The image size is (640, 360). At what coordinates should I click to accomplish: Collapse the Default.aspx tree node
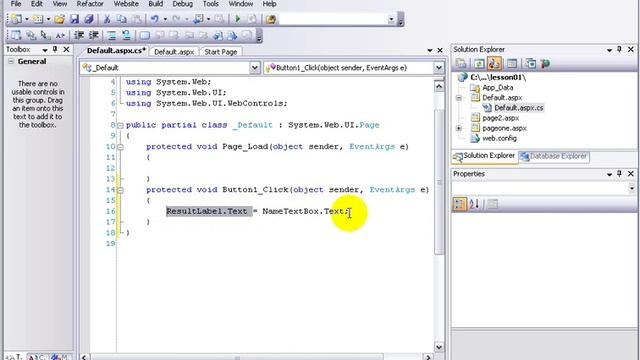[x=458, y=98]
